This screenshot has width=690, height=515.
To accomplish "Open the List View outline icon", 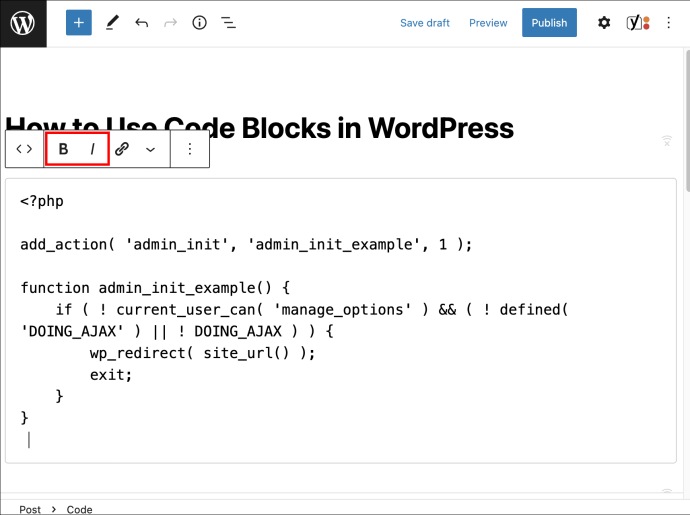I will click(228, 22).
